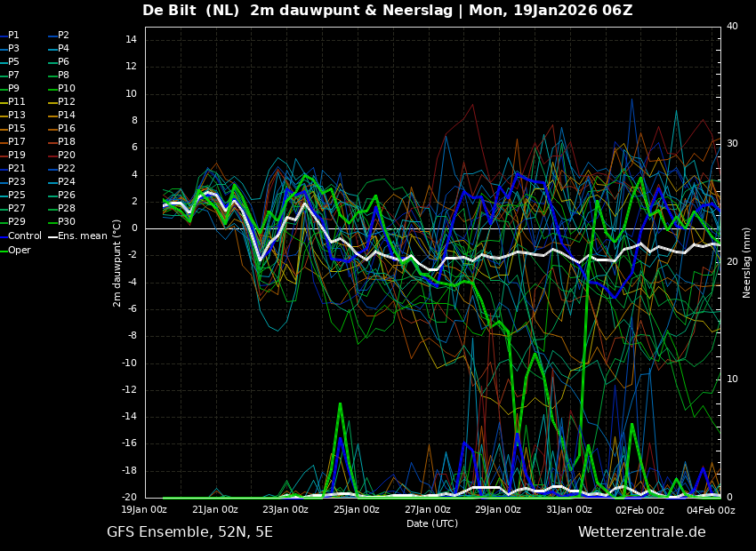This screenshot has height=551, width=756.
Task: Click the 25Jan 00z date tick label
Action: (356, 510)
